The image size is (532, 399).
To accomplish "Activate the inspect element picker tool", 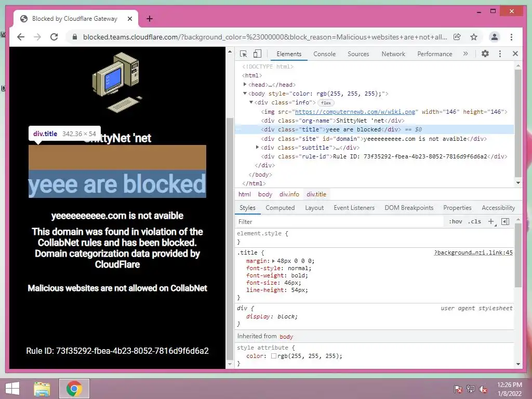I will tap(243, 54).
